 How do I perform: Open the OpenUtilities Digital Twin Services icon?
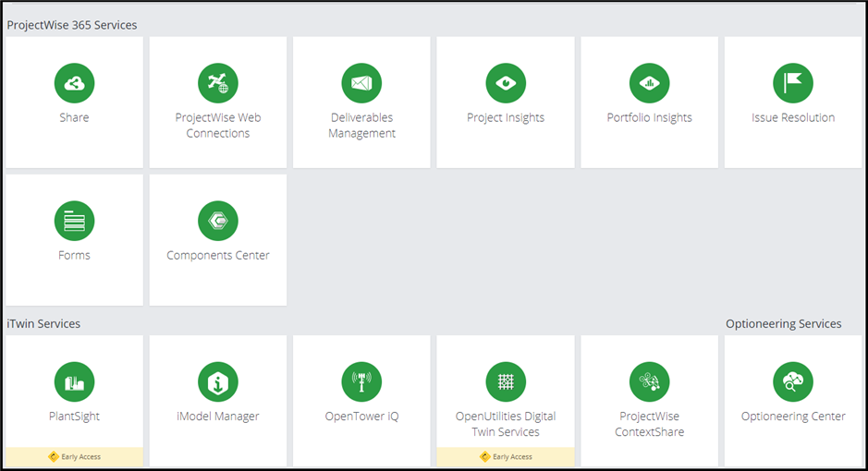[506, 382]
